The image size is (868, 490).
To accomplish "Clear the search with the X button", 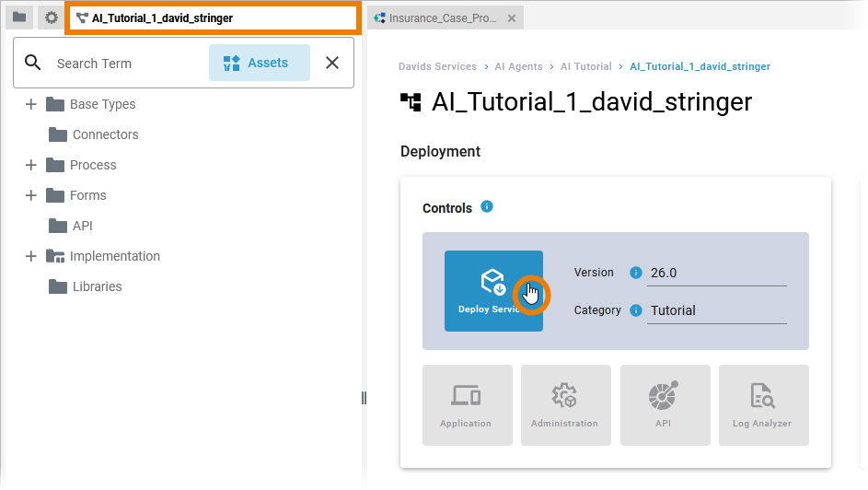I will pos(332,63).
